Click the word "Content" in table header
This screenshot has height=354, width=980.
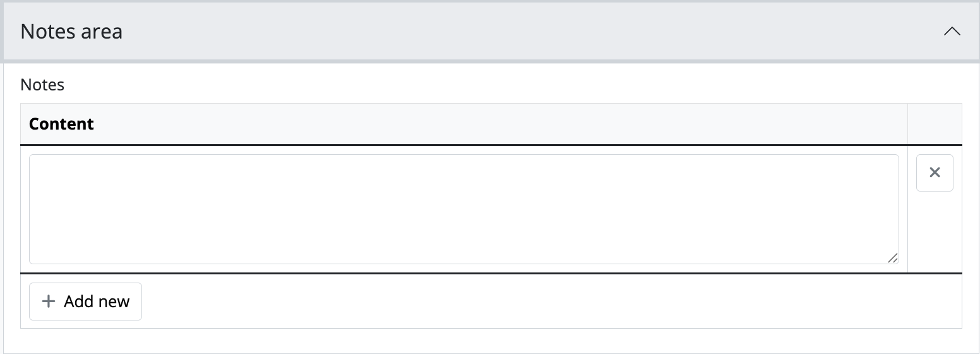61,124
